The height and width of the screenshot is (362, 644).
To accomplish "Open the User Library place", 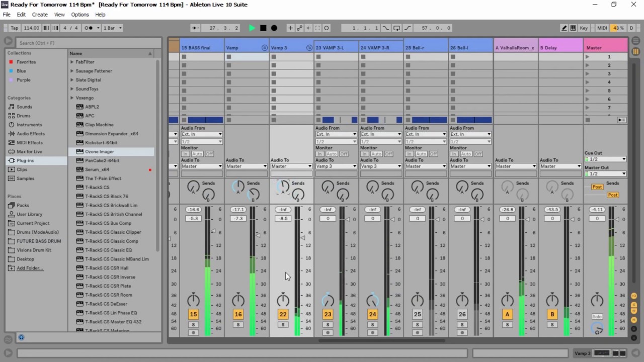I will pos(29,214).
